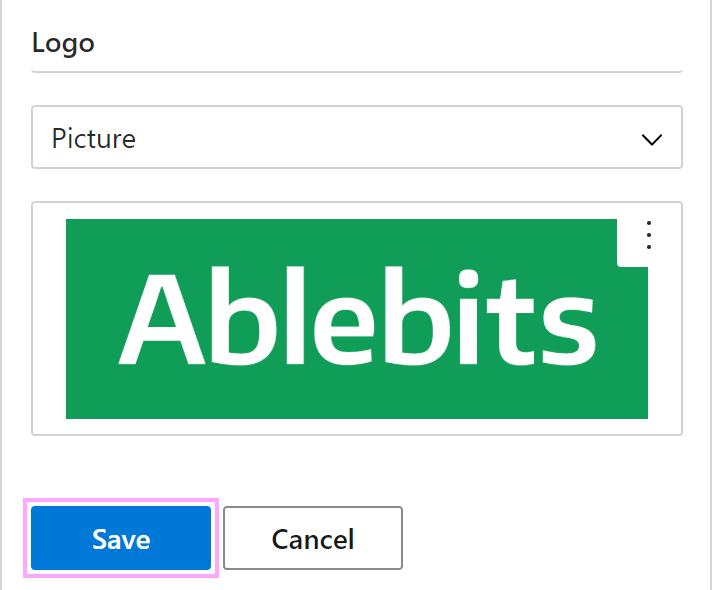This screenshot has height=590, width=712.
Task: Click the white Ablebits text in the image
Action: point(357,316)
